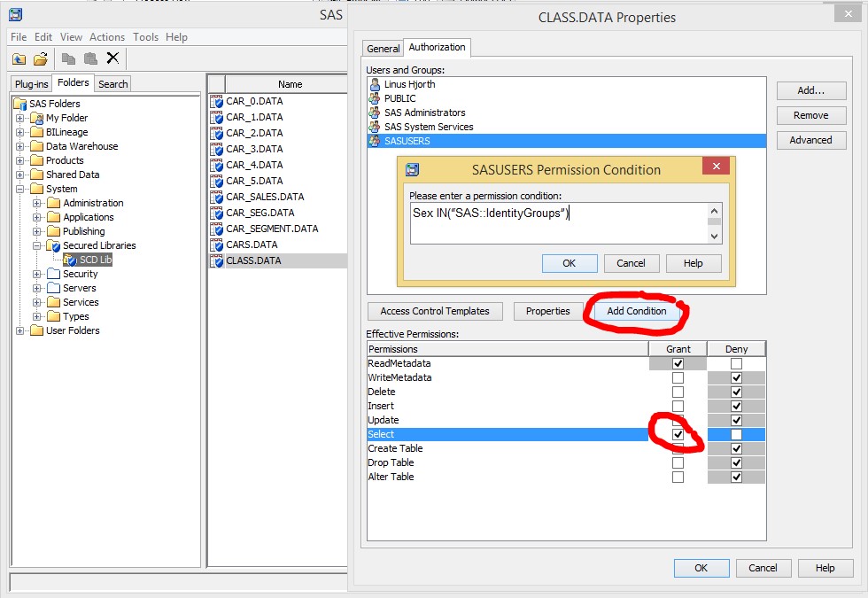Click the table icon beside CAR_0.DATA
This screenshot has width=868, height=598.
point(216,101)
